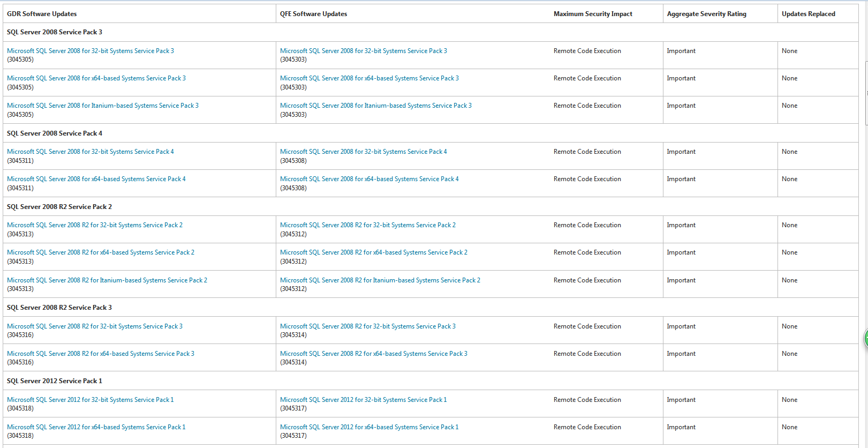Open QFE SQL Server 2008 x64-based Service Pack 4
868x448 pixels.
tap(369, 179)
